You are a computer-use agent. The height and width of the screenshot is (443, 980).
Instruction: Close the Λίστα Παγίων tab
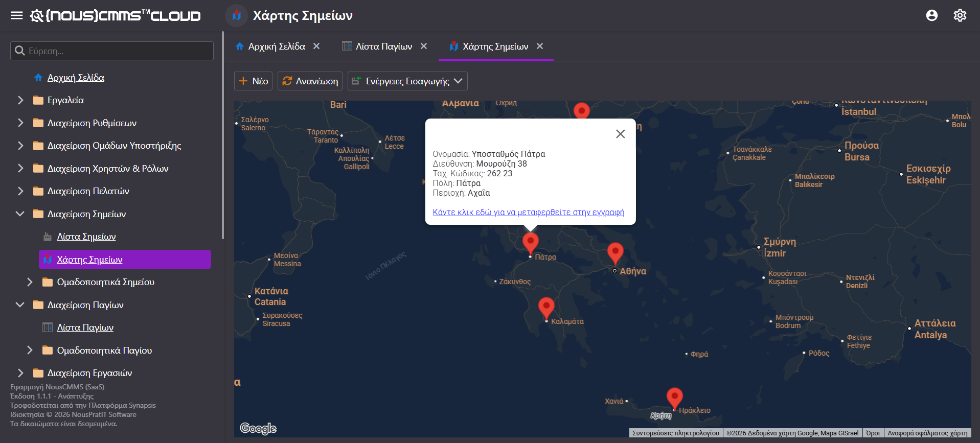pos(424,46)
